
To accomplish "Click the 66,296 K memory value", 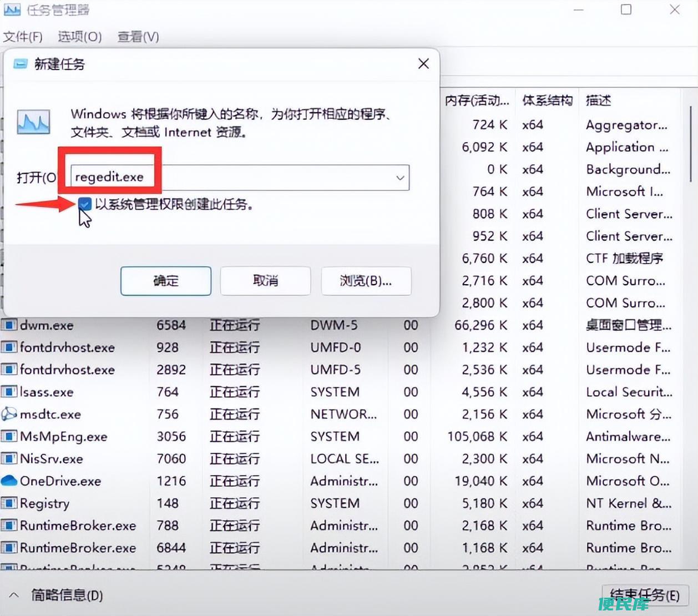I will pos(480,325).
